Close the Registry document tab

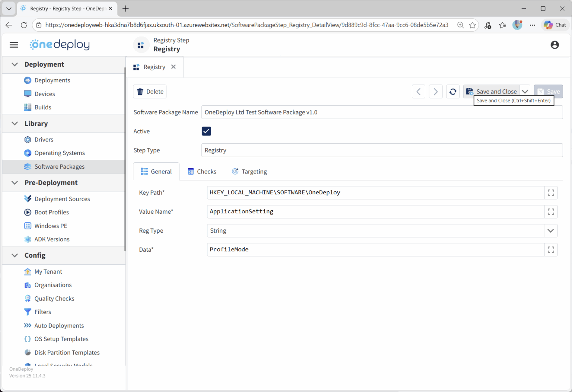tap(173, 67)
